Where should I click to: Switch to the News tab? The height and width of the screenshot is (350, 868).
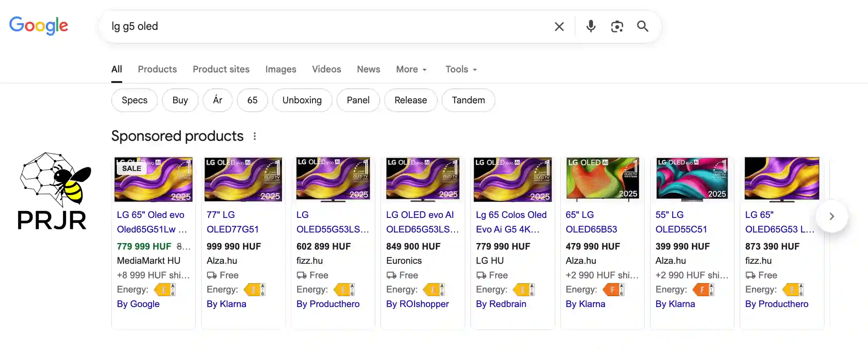368,69
